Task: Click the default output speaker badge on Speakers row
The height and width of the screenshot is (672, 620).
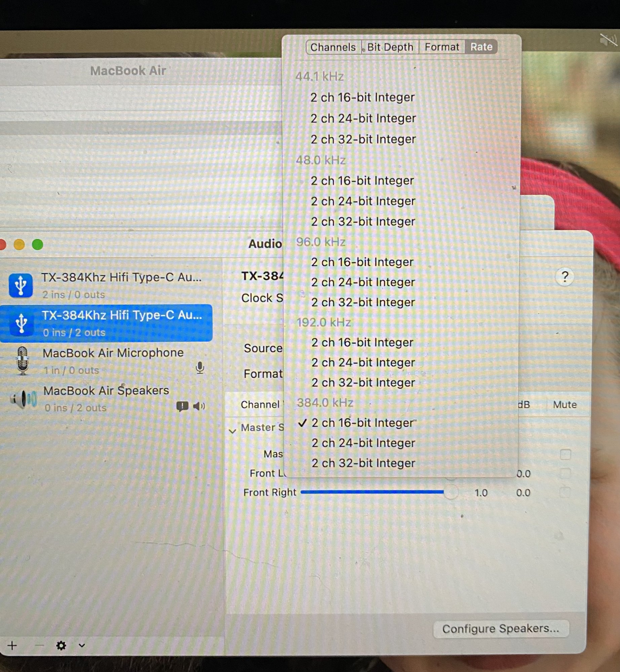Action: [199, 406]
